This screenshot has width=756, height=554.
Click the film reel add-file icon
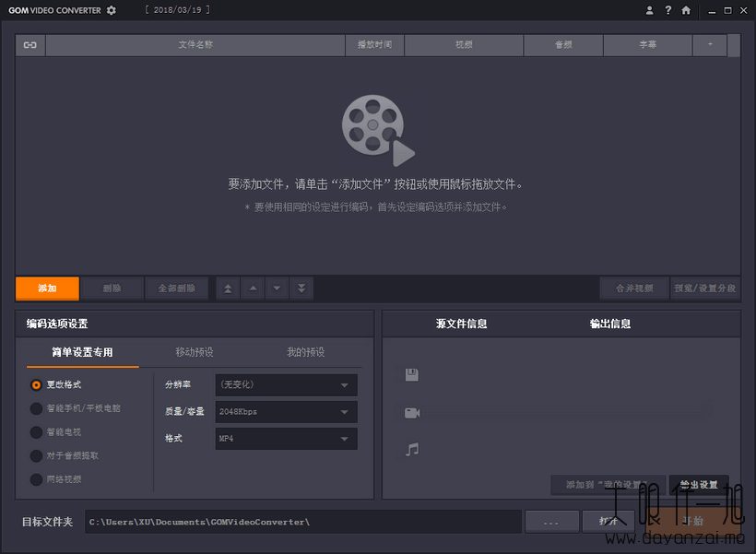pos(377,130)
